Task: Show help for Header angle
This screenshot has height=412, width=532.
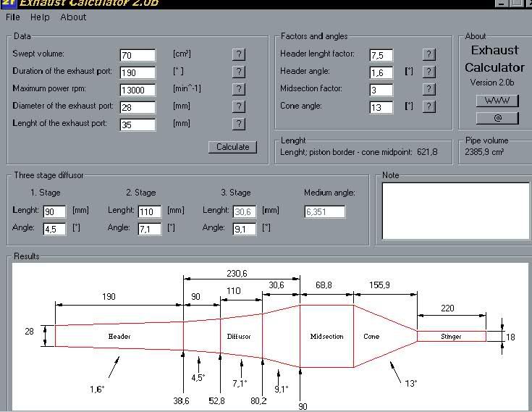Action: 429,72
